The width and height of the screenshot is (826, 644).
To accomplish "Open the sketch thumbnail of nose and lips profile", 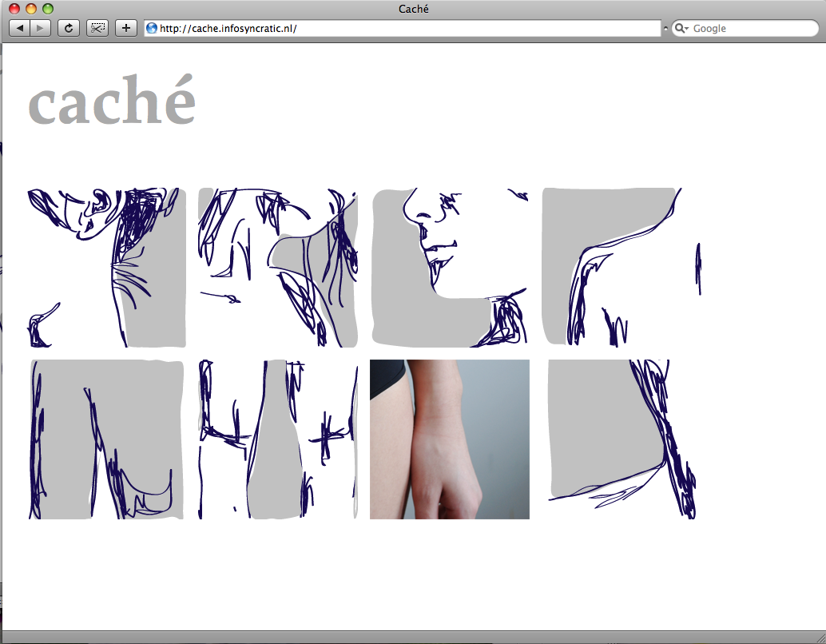I will tap(450, 268).
